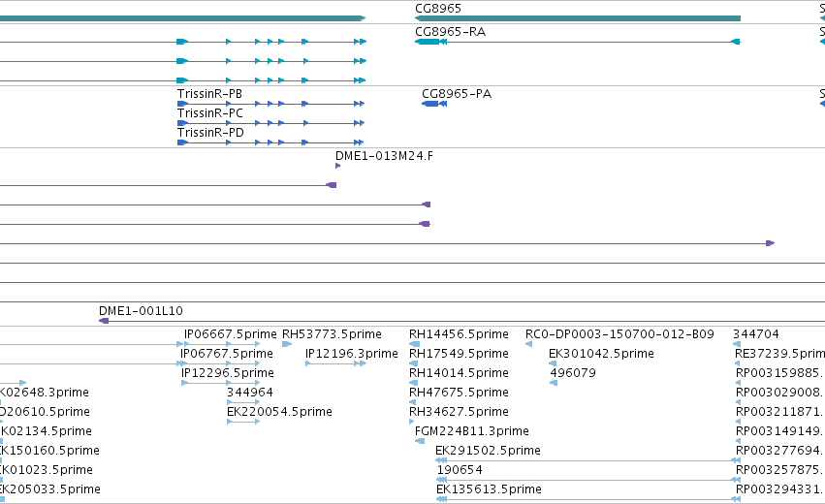Click the K02134.5prime EST label

[47, 431]
